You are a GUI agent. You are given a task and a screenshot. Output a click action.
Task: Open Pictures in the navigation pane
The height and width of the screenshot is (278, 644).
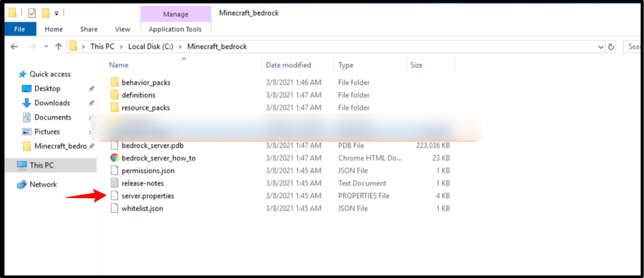(x=47, y=132)
